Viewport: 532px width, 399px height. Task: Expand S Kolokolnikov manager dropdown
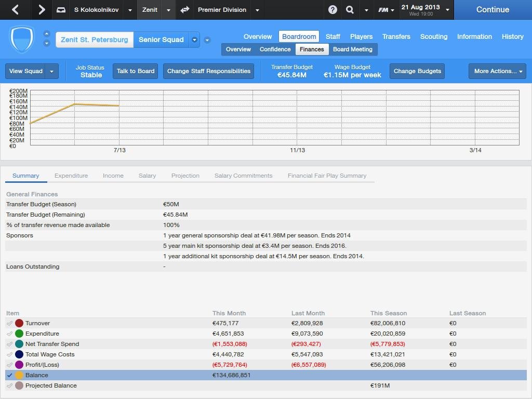(x=130, y=10)
